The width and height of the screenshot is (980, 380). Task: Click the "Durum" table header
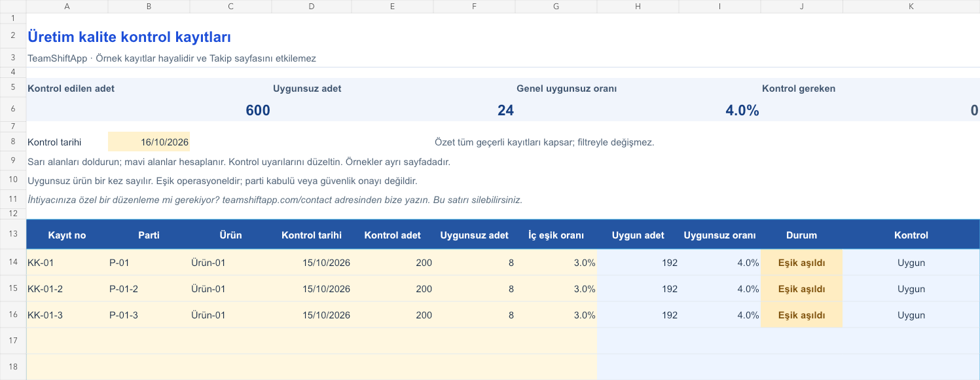point(801,235)
